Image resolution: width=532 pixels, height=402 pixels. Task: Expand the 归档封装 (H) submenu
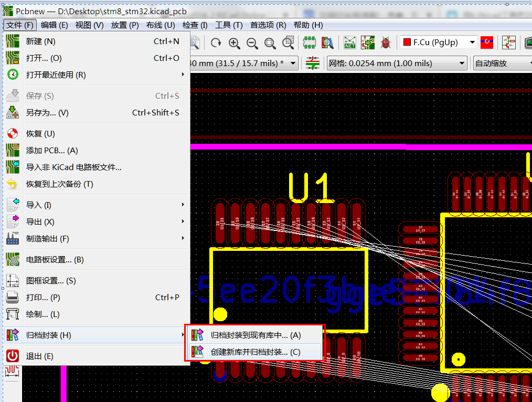[x=97, y=335]
